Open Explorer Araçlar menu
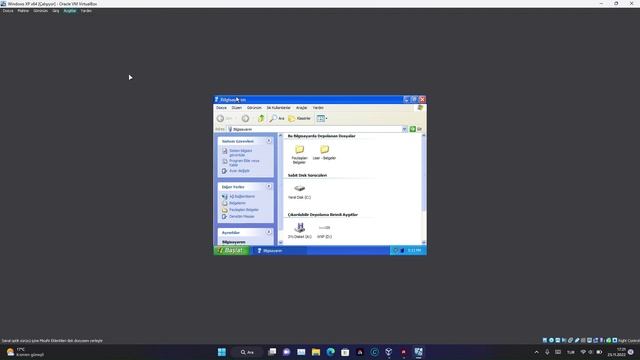 (302, 108)
